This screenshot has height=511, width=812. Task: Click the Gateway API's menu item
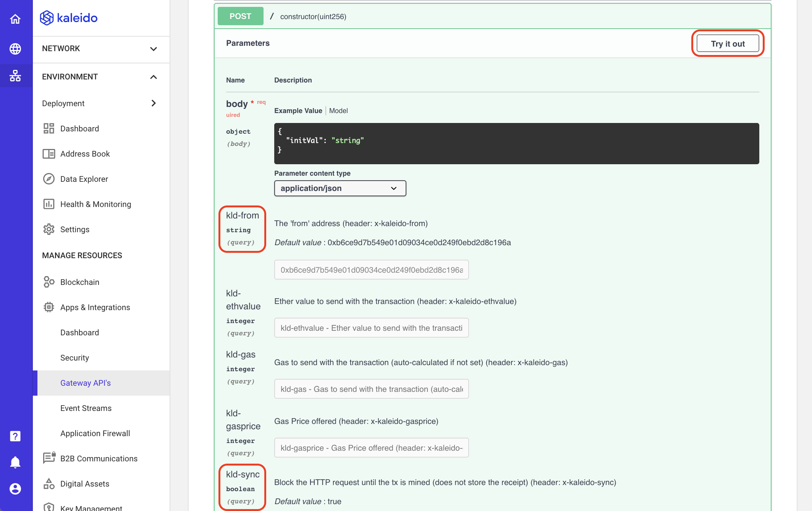(86, 383)
